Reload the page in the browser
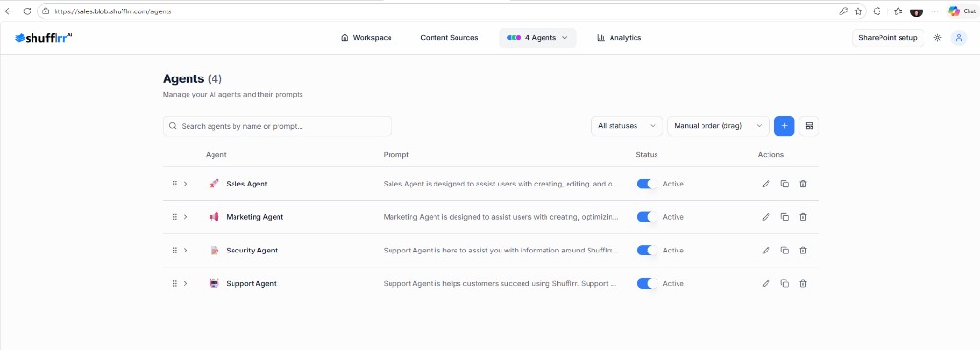 (27, 11)
